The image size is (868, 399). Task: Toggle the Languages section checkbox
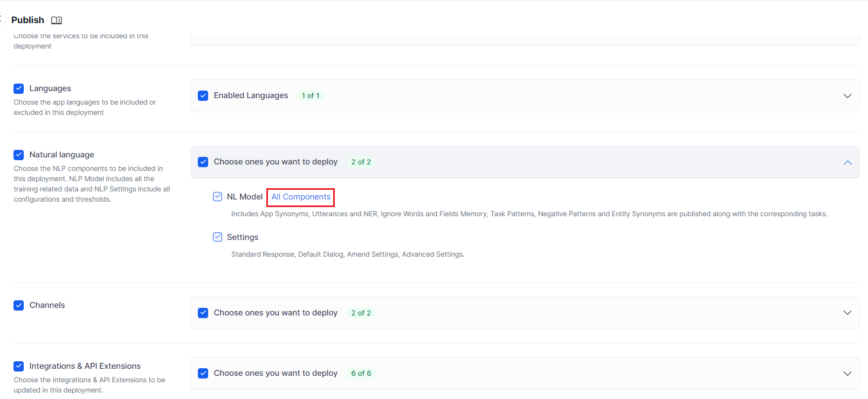tap(19, 88)
